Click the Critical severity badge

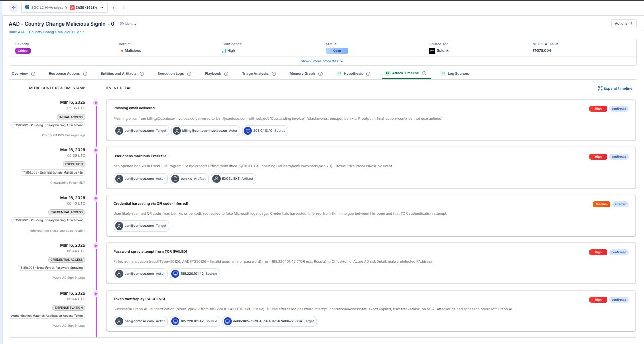click(x=23, y=51)
